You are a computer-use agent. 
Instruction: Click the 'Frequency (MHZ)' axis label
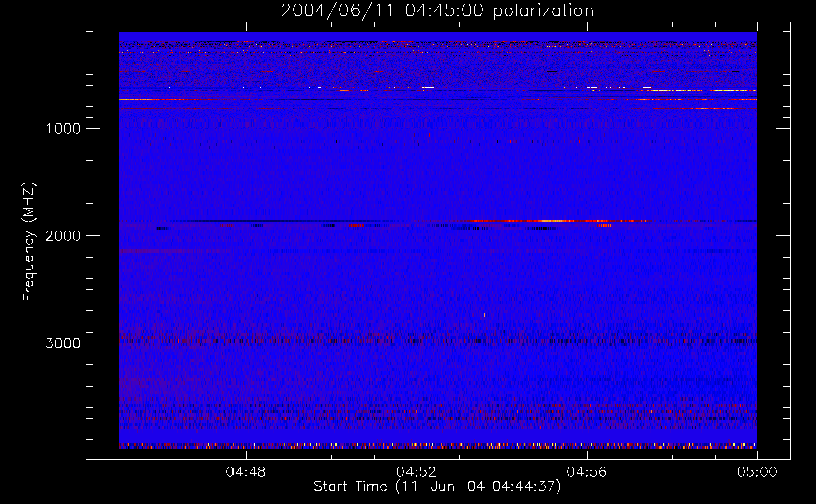pyautogui.click(x=29, y=242)
